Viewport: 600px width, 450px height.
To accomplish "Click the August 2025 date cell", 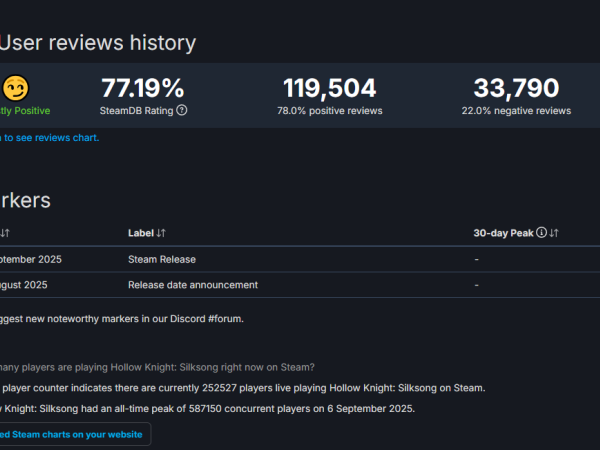I will (24, 285).
